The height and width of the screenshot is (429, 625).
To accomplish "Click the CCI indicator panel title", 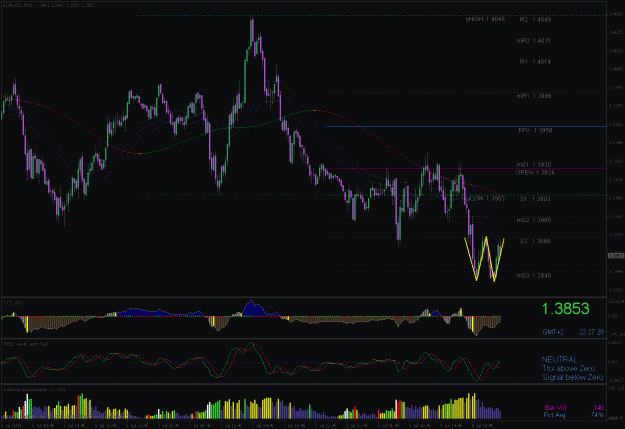I will (13, 303).
